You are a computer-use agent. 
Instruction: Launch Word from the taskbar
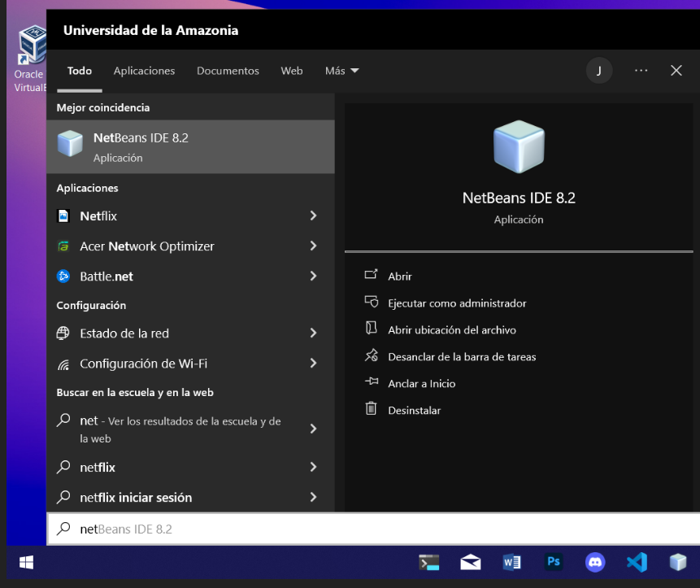coord(512,563)
